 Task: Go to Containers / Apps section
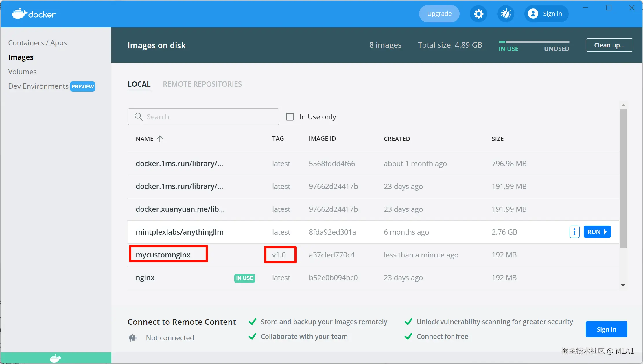[x=37, y=43]
